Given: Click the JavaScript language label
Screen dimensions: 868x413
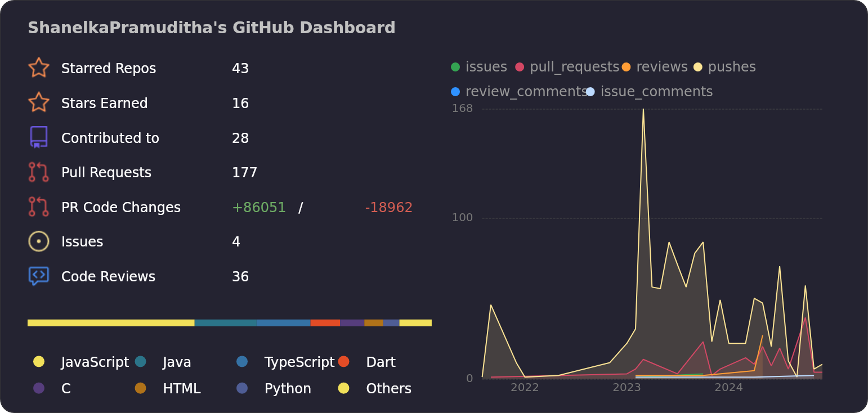Looking at the screenshot, I should click(95, 362).
